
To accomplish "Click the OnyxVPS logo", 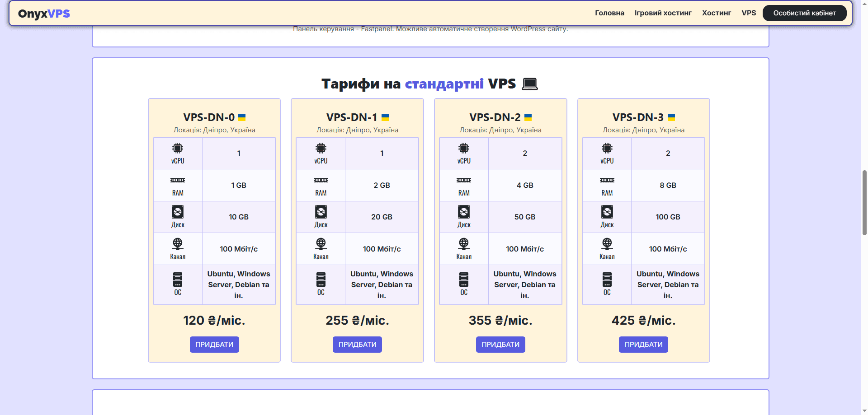I will (44, 14).
